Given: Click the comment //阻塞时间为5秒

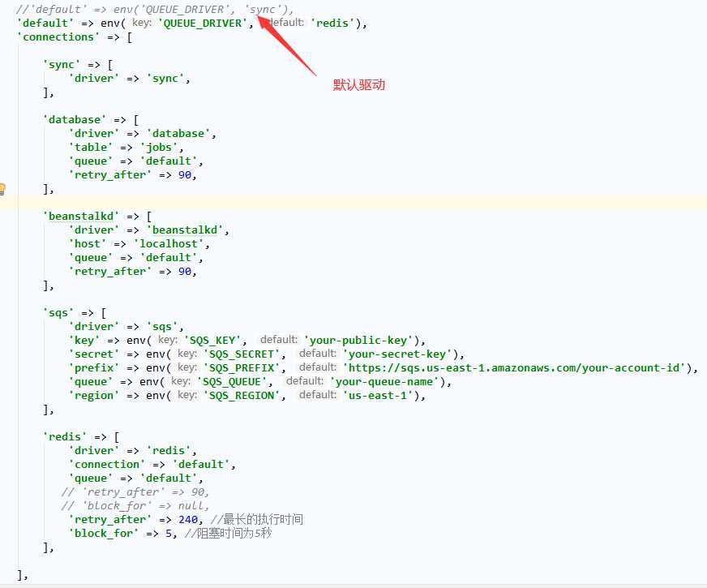Looking at the screenshot, I should click(x=228, y=533).
